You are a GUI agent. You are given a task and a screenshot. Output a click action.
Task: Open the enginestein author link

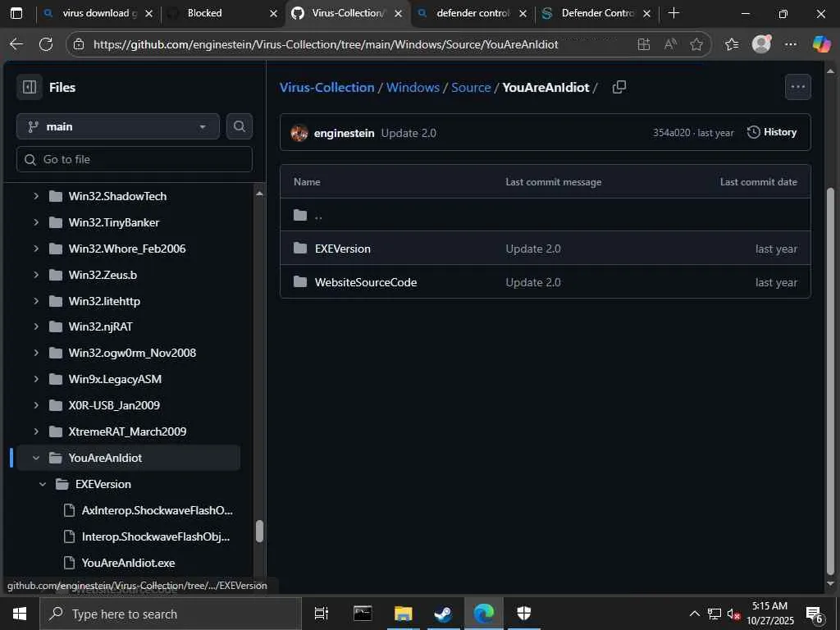click(344, 133)
